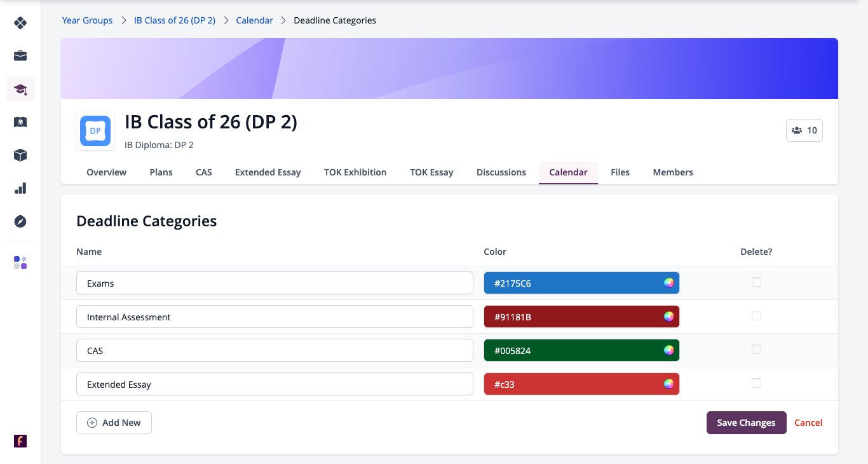868x464 pixels.
Task: Pick the green #005824 color field
Action: pyautogui.click(x=581, y=350)
